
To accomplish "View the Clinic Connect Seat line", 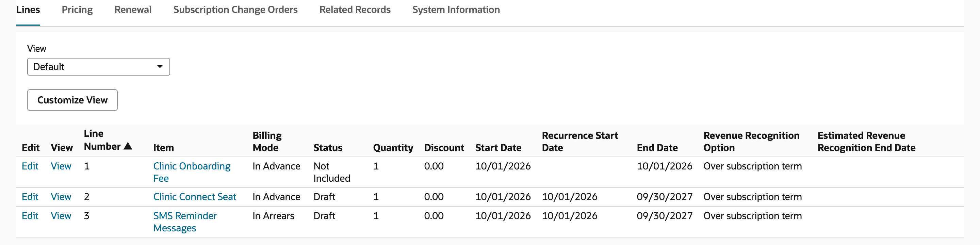I will (x=61, y=197).
